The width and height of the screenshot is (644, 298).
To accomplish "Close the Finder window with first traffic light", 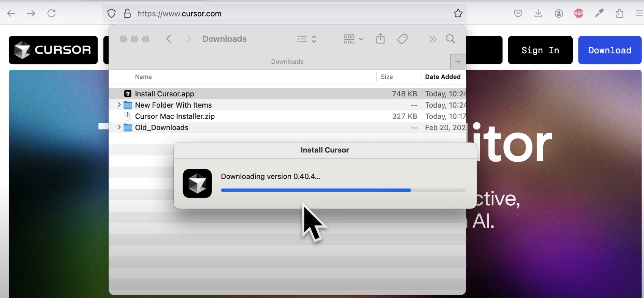I will pos(123,39).
